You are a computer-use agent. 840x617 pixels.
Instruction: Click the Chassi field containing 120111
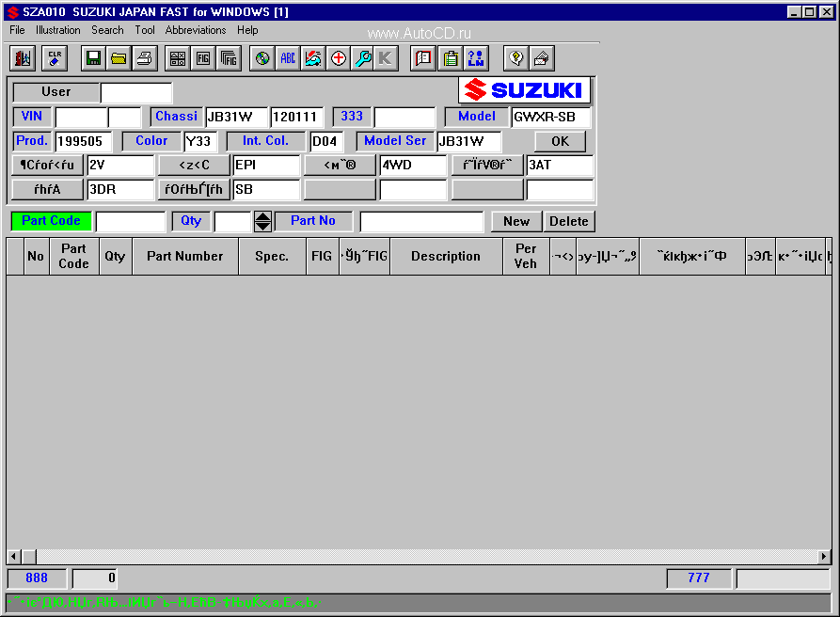click(x=297, y=117)
